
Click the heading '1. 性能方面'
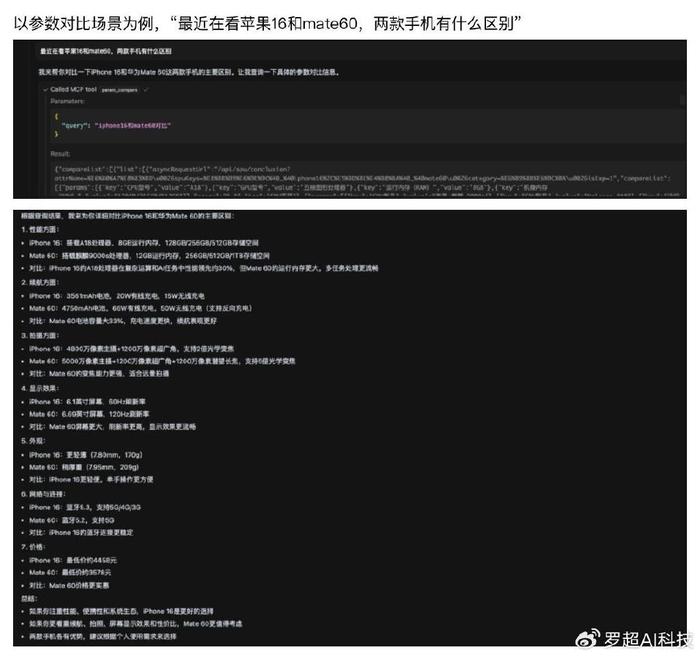[x=40, y=230]
